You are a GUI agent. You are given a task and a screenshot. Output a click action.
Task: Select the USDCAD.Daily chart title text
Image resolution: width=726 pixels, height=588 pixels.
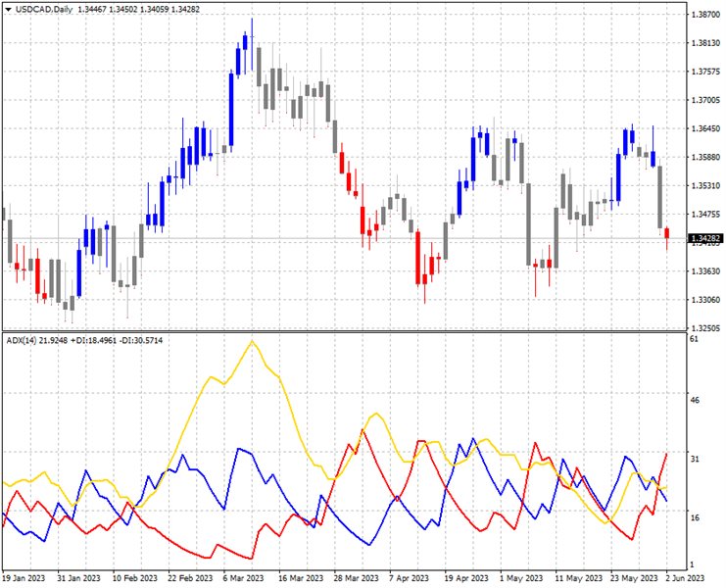44,9
